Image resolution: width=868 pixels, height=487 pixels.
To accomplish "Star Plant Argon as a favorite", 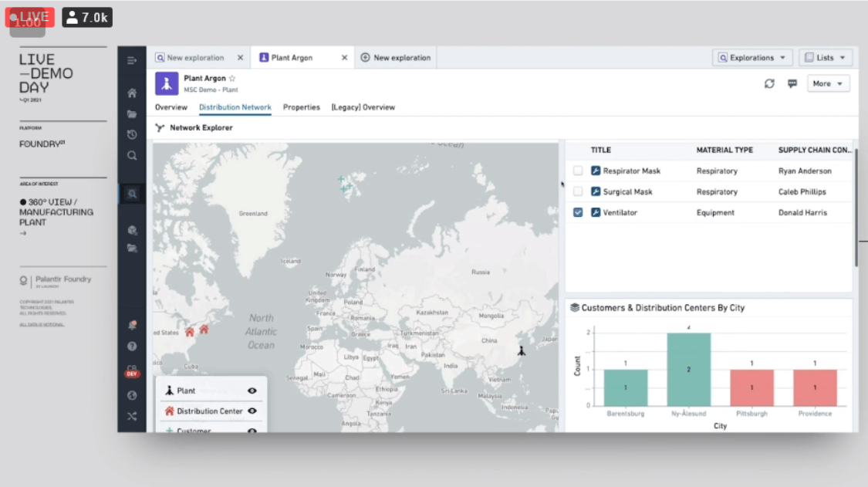I will click(x=232, y=79).
